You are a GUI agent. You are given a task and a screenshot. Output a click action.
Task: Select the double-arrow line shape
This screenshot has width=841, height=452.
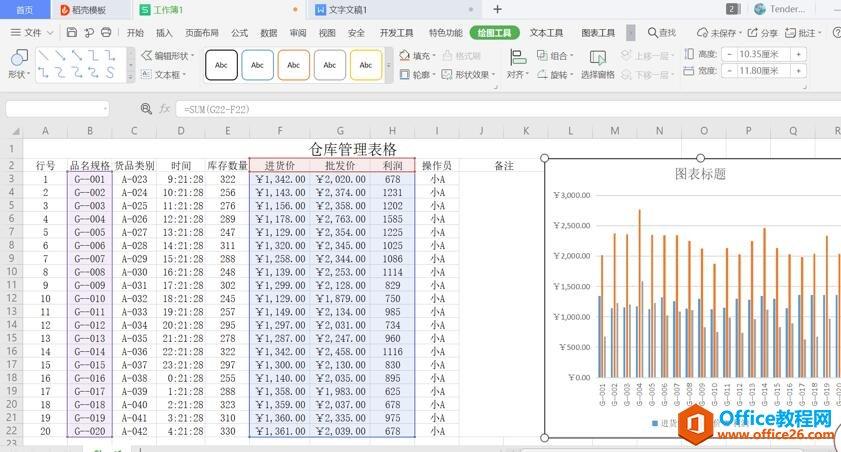click(77, 56)
